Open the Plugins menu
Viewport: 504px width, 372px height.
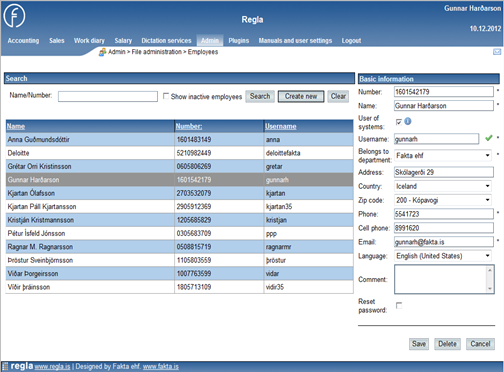[239, 41]
